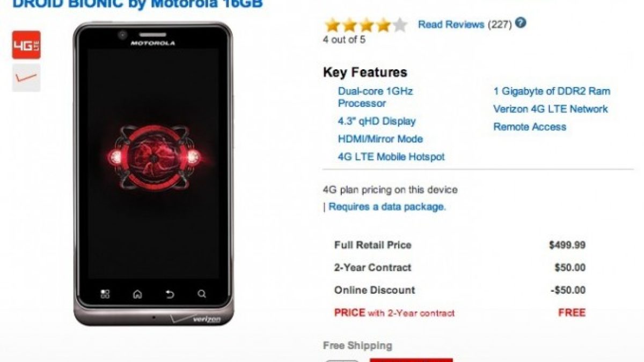This screenshot has width=644, height=362.
Task: Click the Verizon checkmark logo thumbnail
Action: tap(26, 78)
